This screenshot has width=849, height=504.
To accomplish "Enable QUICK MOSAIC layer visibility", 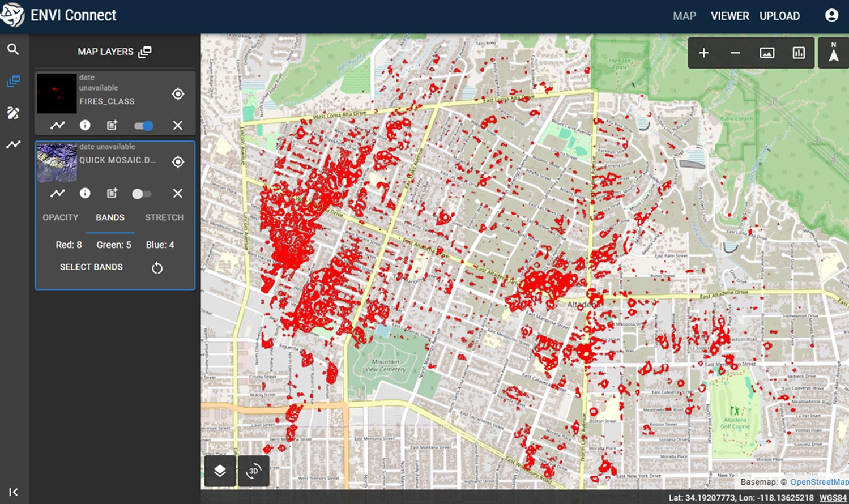I will click(x=141, y=194).
